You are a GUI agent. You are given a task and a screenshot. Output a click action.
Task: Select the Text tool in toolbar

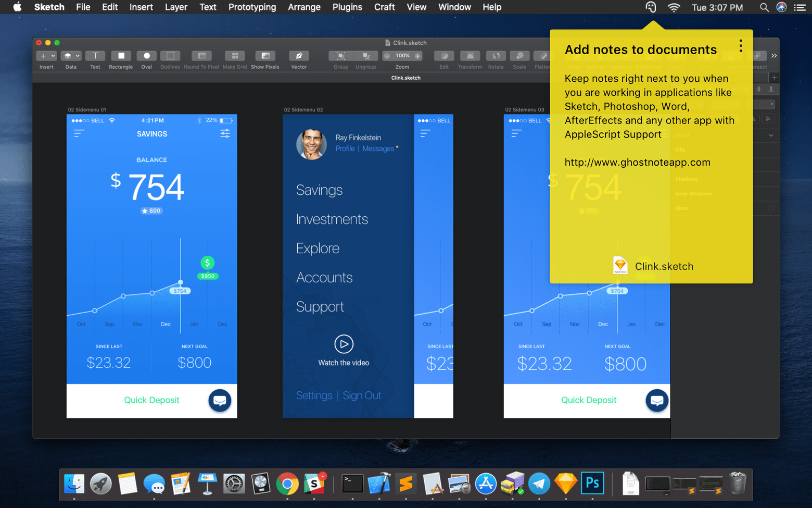click(x=95, y=56)
